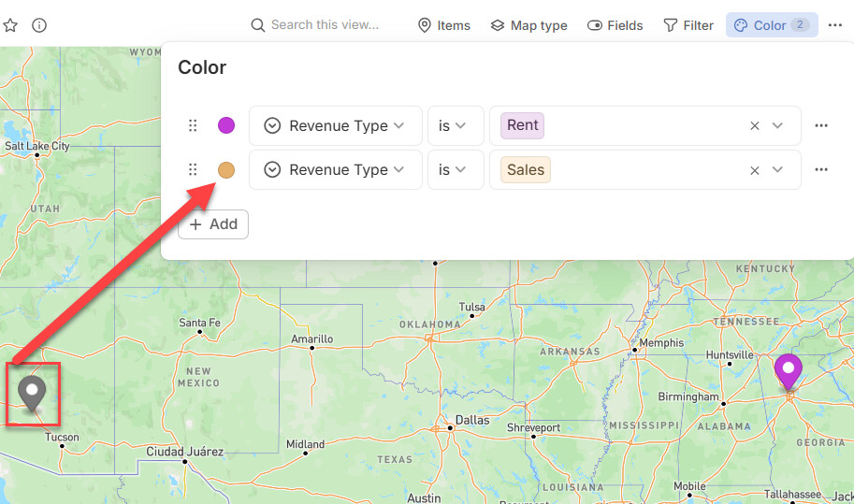Viewport: 854px width, 504px height.
Task: Open more options for Rent rule
Action: point(821,125)
